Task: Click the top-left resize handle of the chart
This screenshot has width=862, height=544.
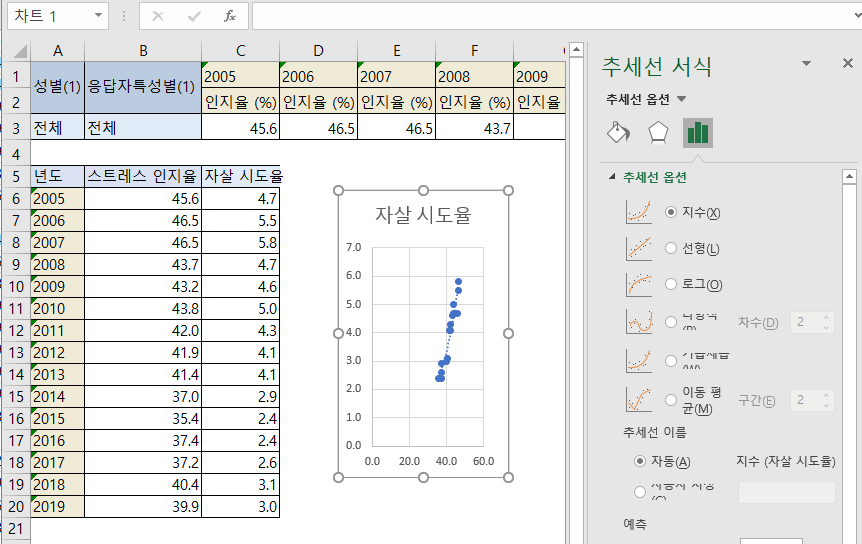Action: (x=339, y=191)
